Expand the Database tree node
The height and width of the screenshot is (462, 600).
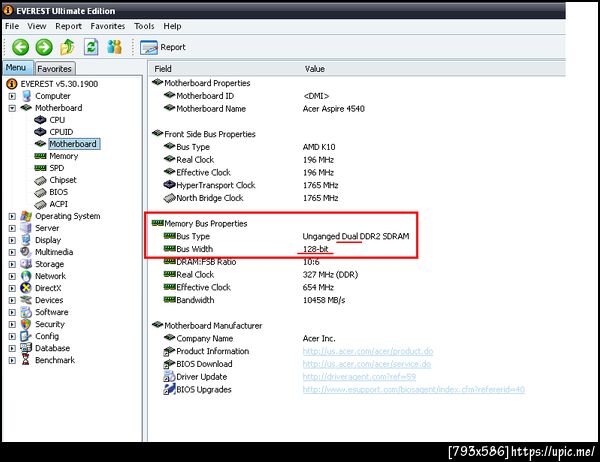point(12,348)
